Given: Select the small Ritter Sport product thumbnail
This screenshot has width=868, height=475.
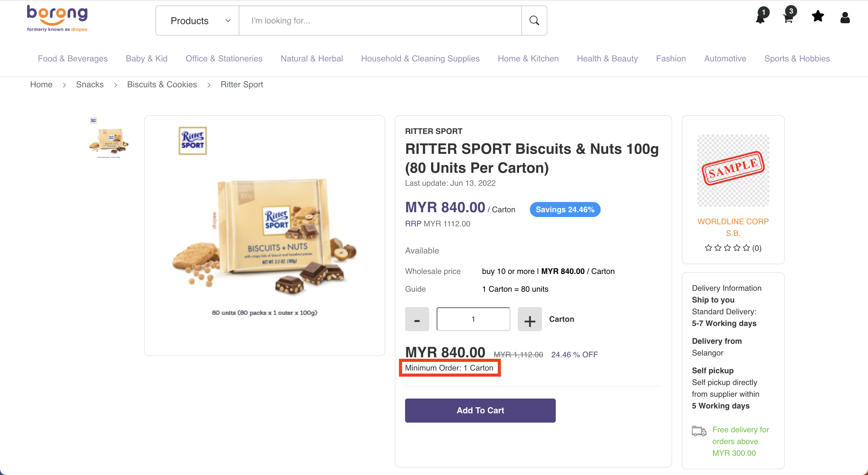Looking at the screenshot, I should (x=108, y=138).
